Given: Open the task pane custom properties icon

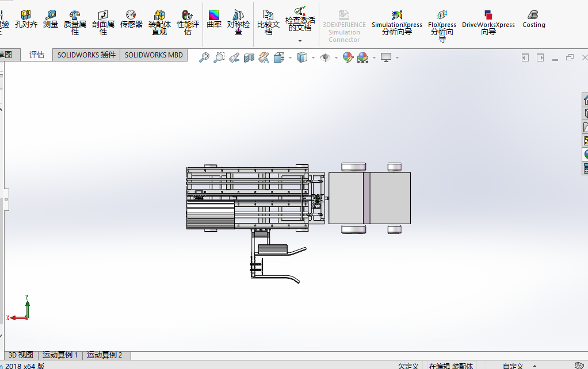Looking at the screenshot, I should click(x=585, y=168).
